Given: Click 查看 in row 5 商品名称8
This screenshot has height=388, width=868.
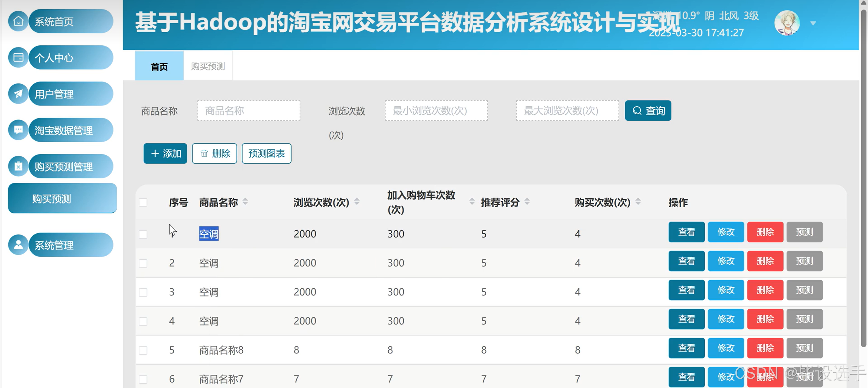Looking at the screenshot, I should click(x=686, y=348).
